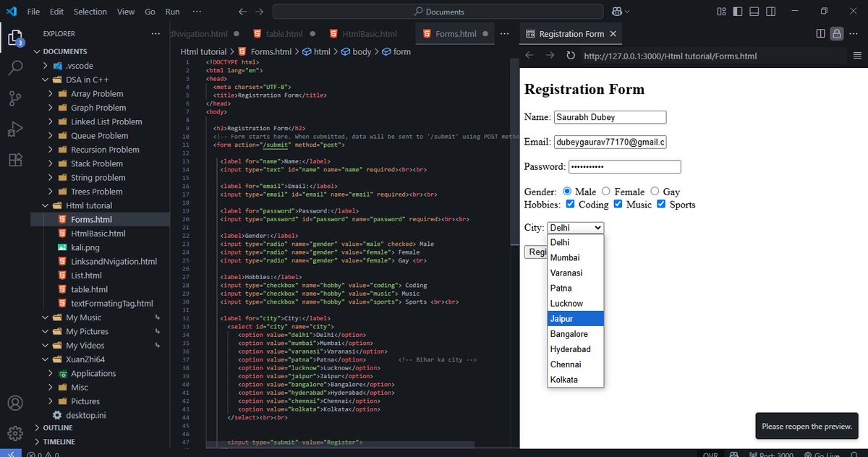Go forward with title bar arrow
Screen dimensions: 868x457
[x=260, y=12]
